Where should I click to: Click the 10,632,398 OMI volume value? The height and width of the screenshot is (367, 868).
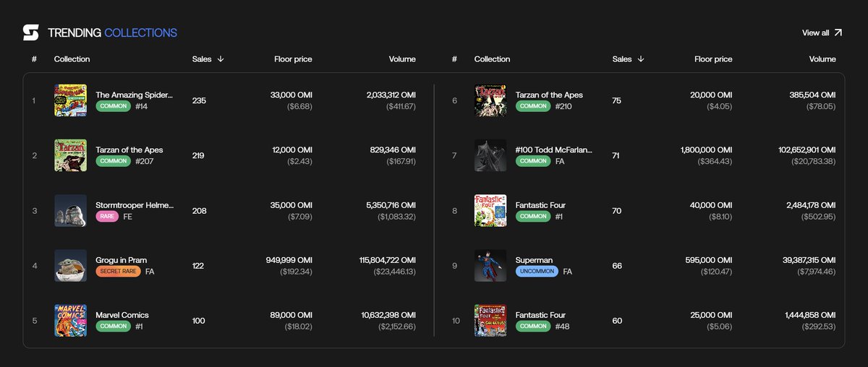pos(390,314)
